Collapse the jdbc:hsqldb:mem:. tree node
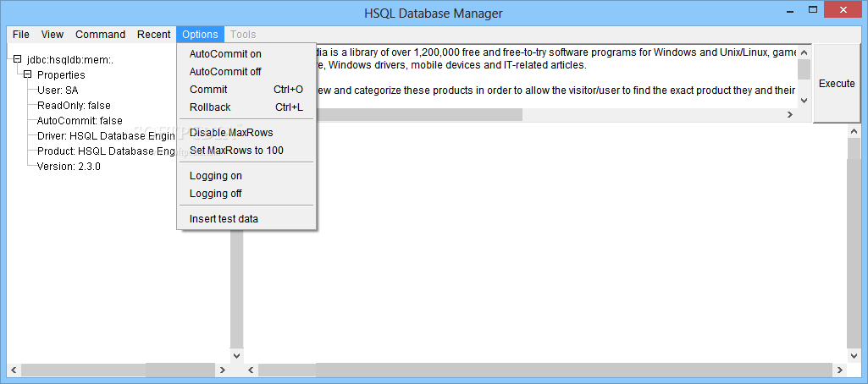The height and width of the screenshot is (384, 868). tap(17, 59)
